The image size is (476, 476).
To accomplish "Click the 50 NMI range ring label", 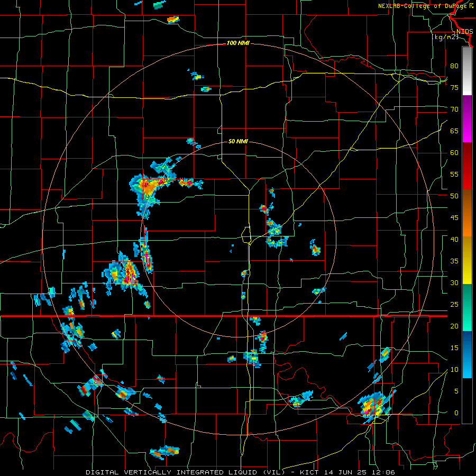I will pyautogui.click(x=238, y=141).
